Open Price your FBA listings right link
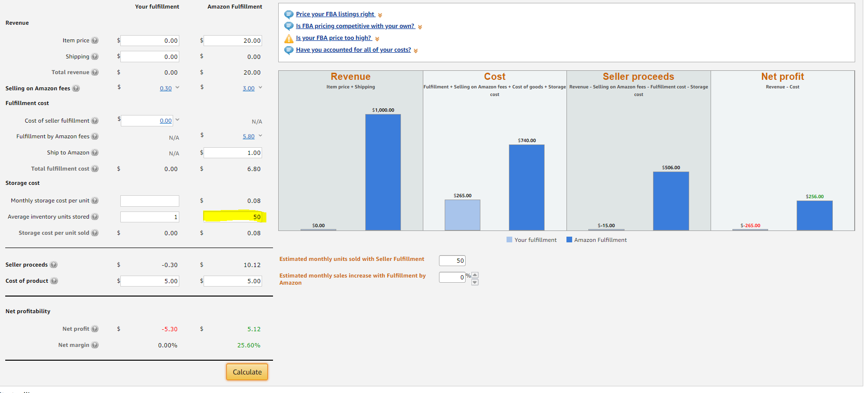This screenshot has width=868, height=393. click(335, 14)
